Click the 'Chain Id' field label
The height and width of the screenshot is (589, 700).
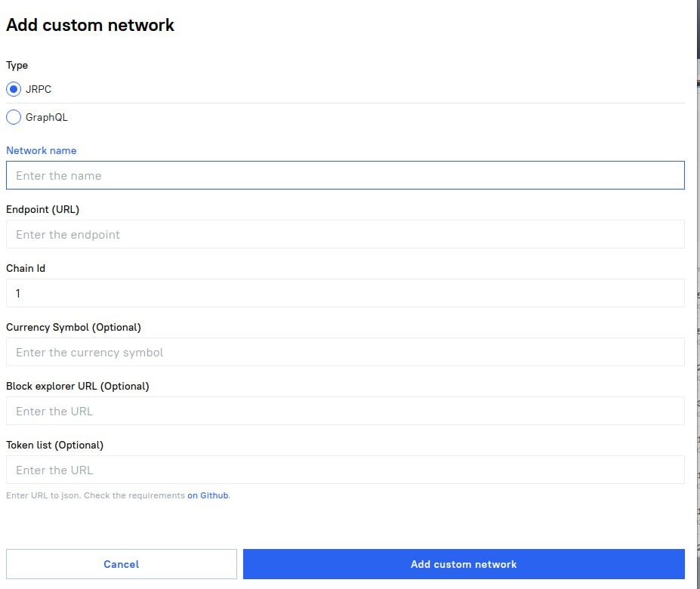(x=26, y=268)
